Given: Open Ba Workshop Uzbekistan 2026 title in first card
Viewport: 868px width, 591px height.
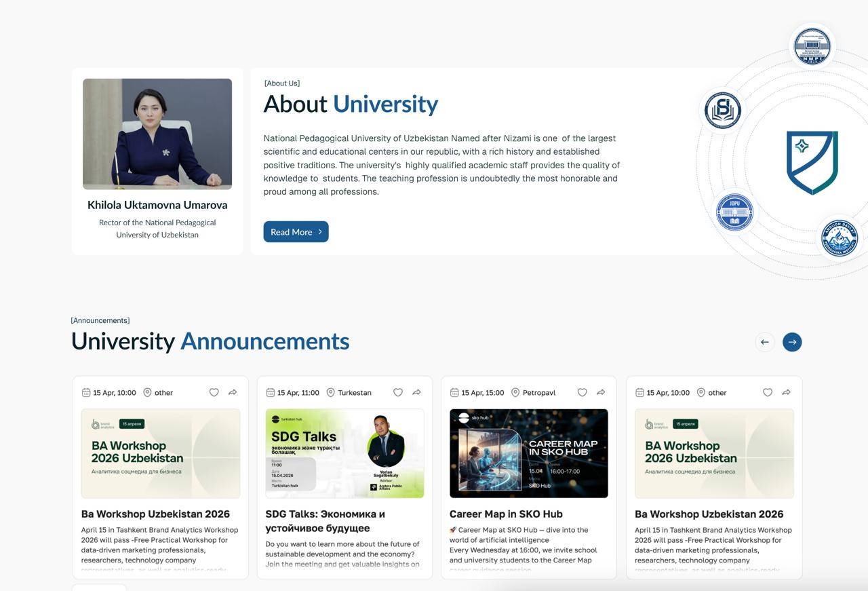Looking at the screenshot, I should 155,514.
